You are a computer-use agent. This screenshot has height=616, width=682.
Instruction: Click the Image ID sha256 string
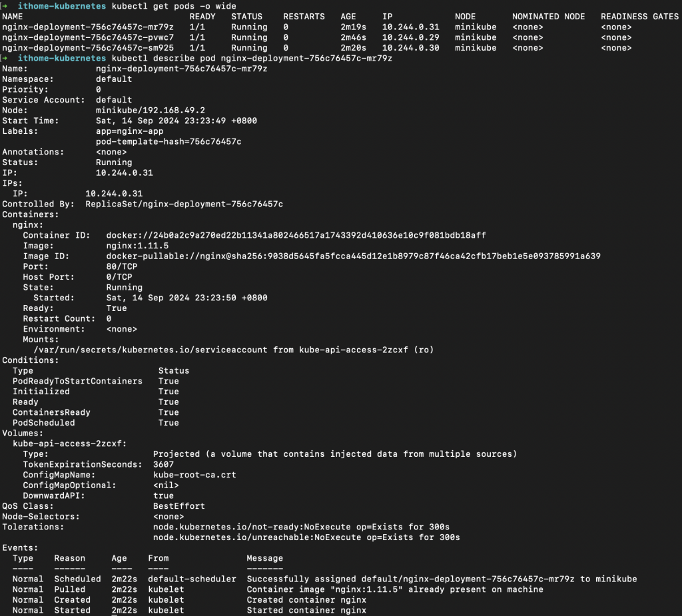(x=353, y=256)
